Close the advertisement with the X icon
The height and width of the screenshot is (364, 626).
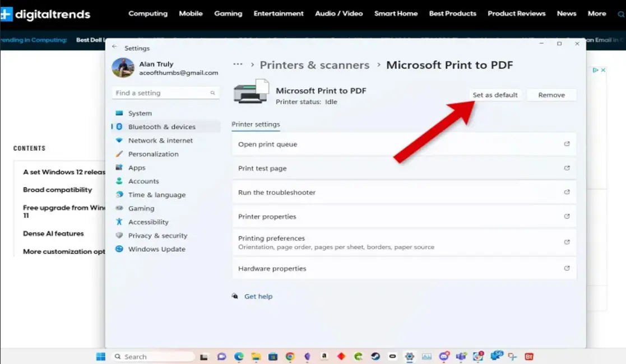[603, 70]
